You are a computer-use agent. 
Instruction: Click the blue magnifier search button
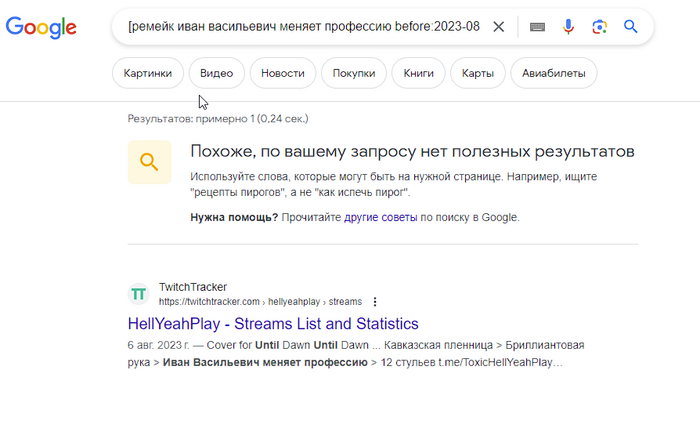pyautogui.click(x=630, y=27)
